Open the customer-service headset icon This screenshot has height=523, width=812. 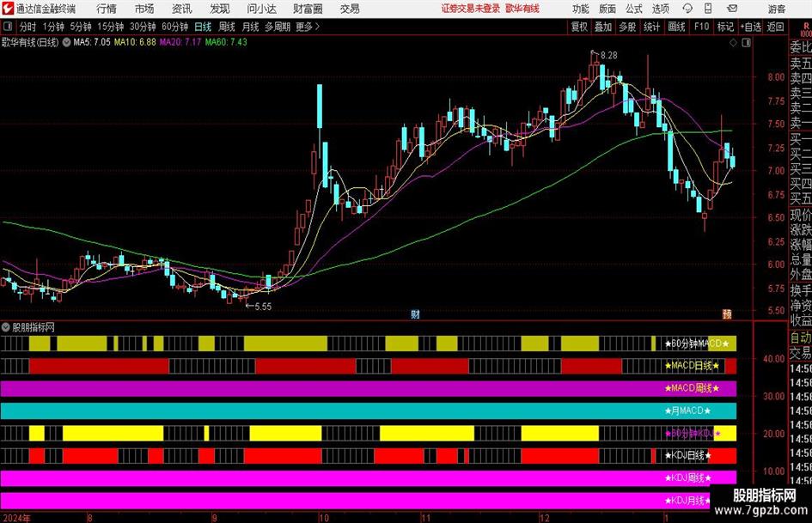tap(687, 9)
